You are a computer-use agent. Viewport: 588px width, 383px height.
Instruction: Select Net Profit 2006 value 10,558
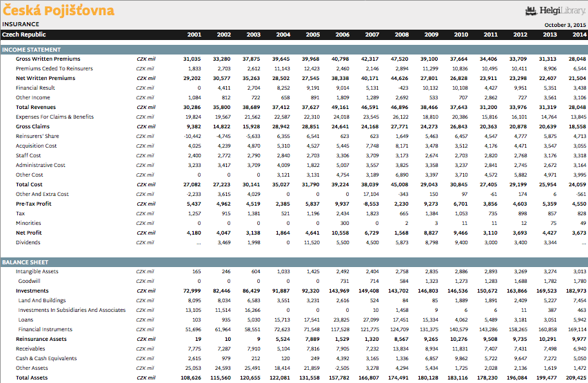[x=340, y=233]
